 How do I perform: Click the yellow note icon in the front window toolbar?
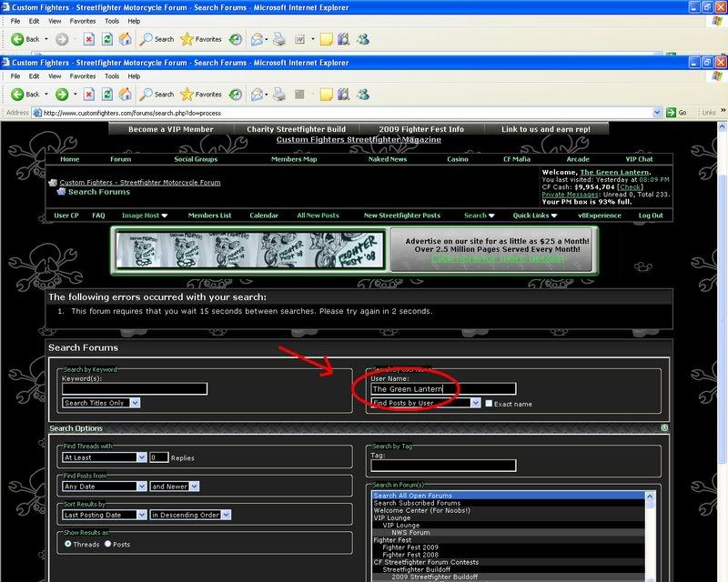pyautogui.click(x=327, y=95)
